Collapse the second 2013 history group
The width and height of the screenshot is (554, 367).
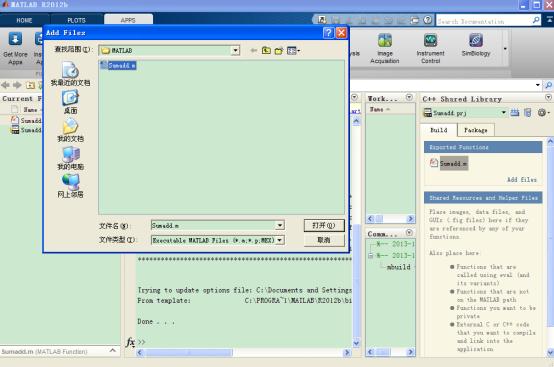370,255
